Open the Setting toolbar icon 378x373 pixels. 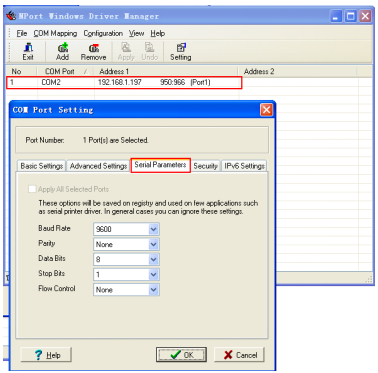181,52
